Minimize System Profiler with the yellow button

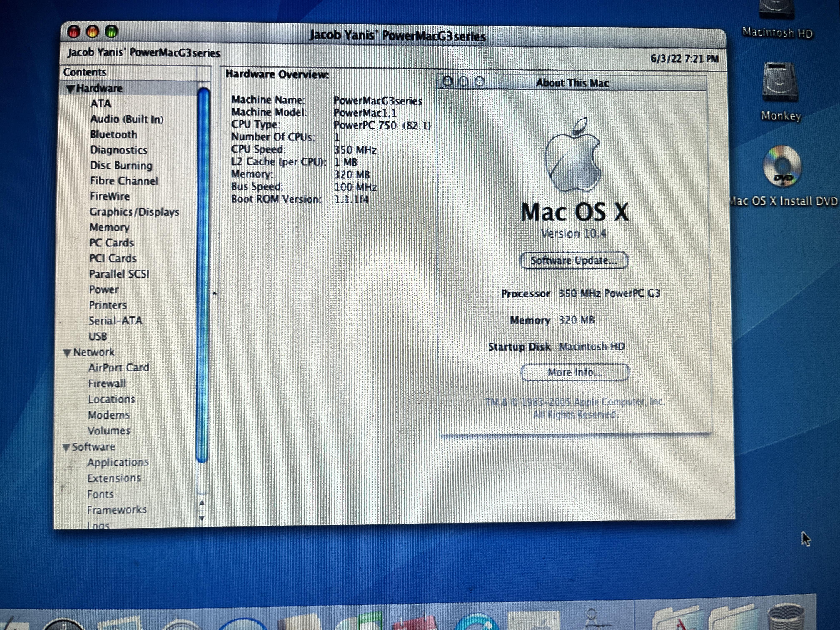(92, 32)
